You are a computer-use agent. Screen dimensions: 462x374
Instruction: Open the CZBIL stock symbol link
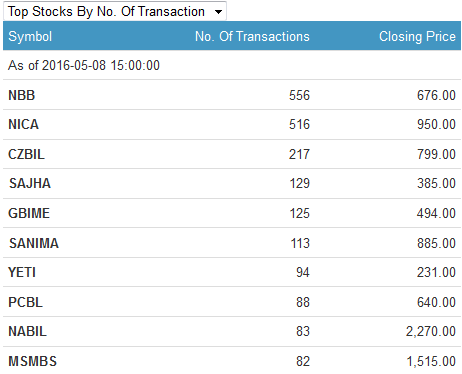26,154
